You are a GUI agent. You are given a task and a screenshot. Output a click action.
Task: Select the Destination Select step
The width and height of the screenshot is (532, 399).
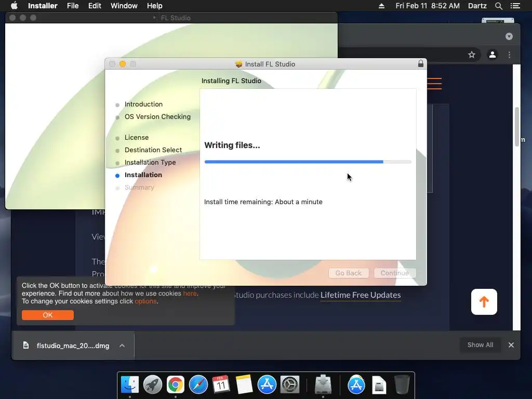pyautogui.click(x=153, y=150)
